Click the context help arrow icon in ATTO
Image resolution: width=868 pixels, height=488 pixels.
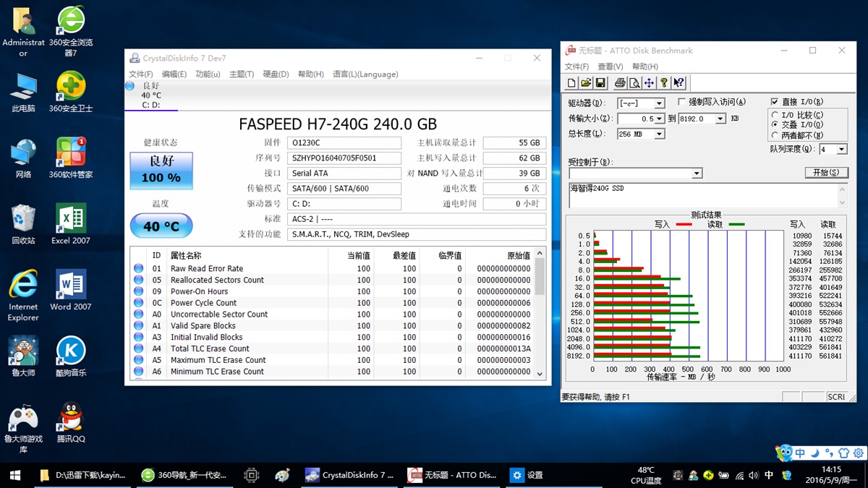[x=678, y=83]
